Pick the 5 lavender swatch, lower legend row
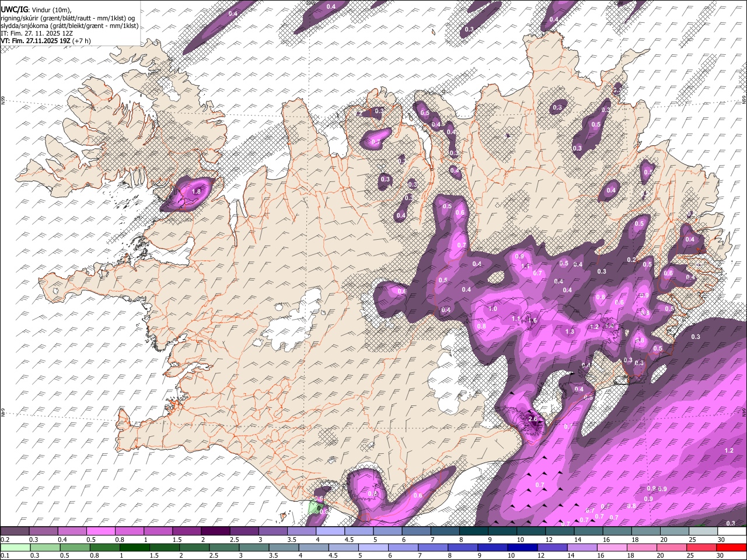The image size is (747, 560). (372, 547)
